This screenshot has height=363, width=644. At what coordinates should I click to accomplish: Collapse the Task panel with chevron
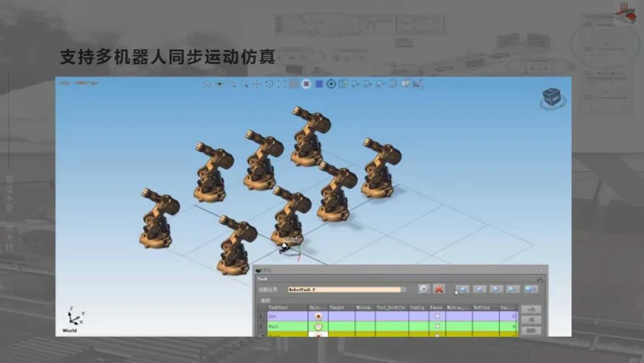coord(540,279)
